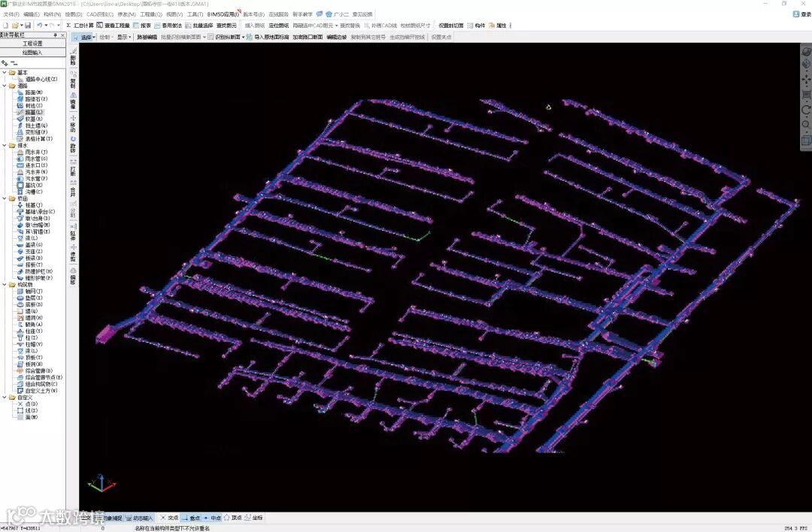812x532 pixels.
Task: Click the 汇总计算 sigma calculate icon
Action: [80, 25]
